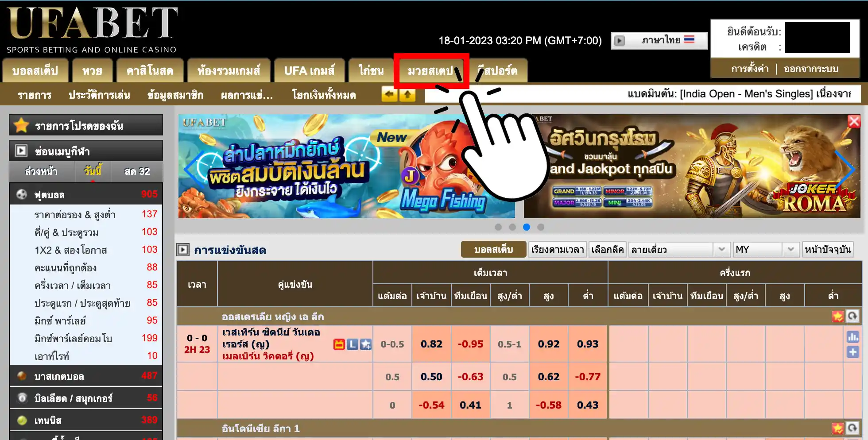The height and width of the screenshot is (440, 868).
Task: Click the blue L icon for Western Sydney match
Action: coord(352,344)
